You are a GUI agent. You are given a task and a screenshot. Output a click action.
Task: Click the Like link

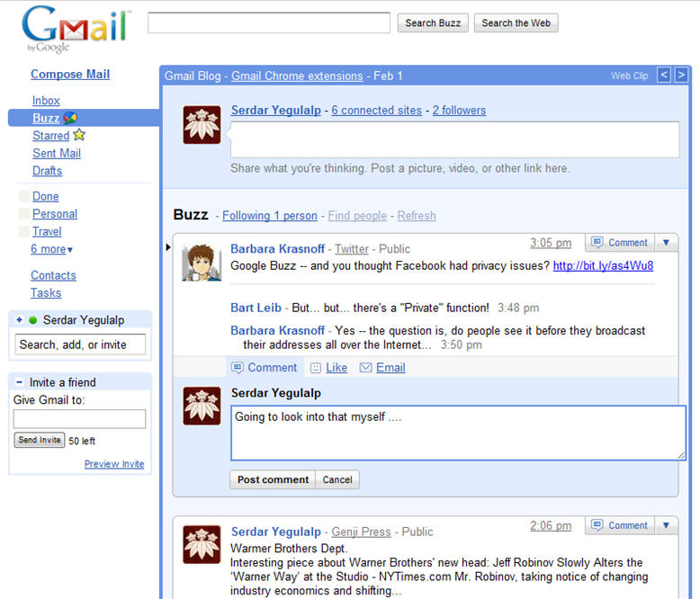[x=337, y=367]
